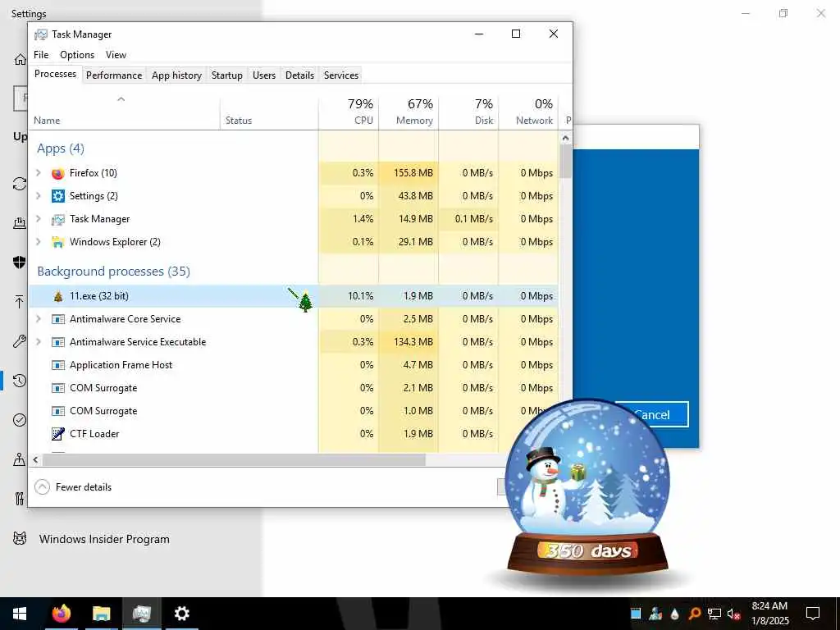Open the Options menu
Viewport: 840px width, 630px height.
click(x=77, y=55)
